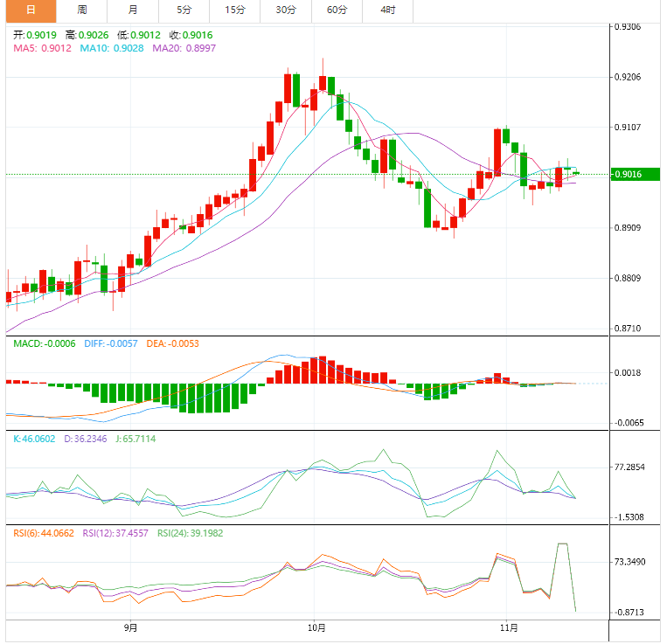Click the MA5 indicator label
The width and height of the screenshot is (667, 644).
41,48
